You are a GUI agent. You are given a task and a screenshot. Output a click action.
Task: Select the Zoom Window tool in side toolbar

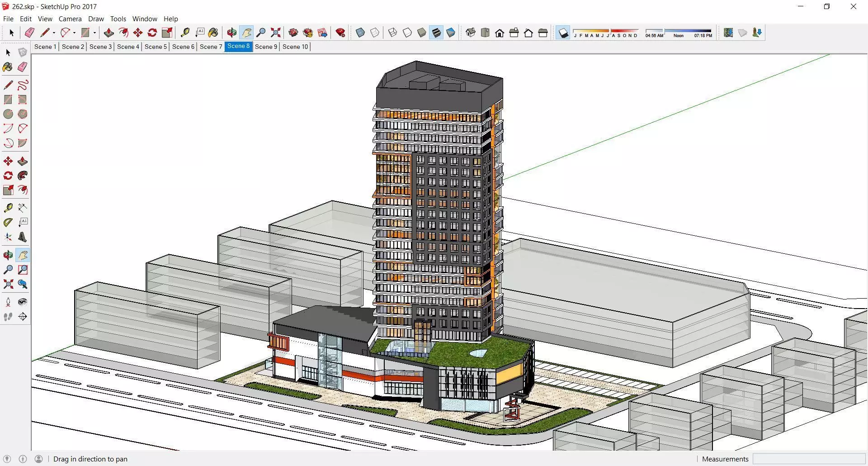point(23,270)
